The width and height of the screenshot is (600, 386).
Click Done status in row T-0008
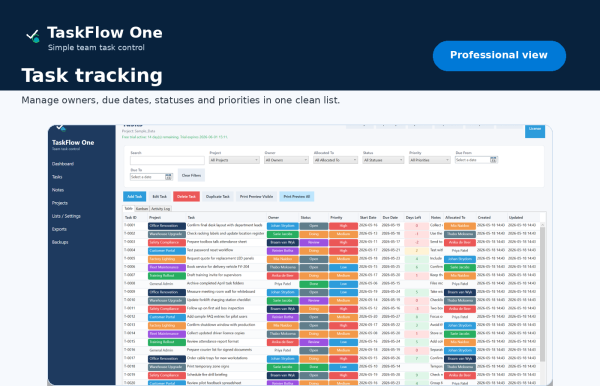tap(313, 284)
